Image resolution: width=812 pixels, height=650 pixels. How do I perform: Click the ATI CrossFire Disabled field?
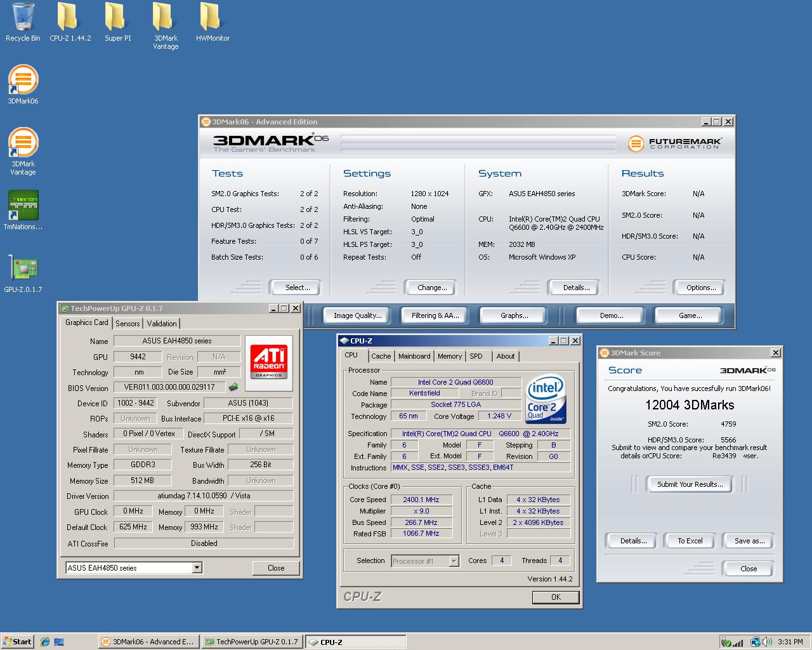(x=204, y=543)
